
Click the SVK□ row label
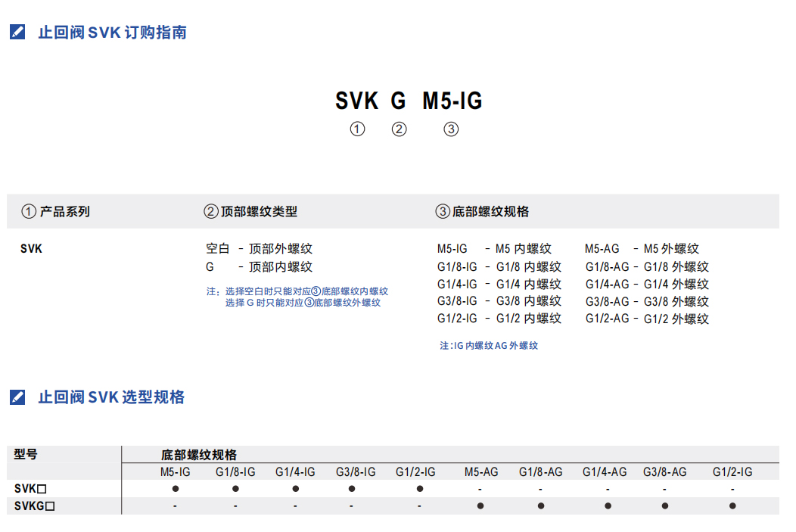point(30,489)
